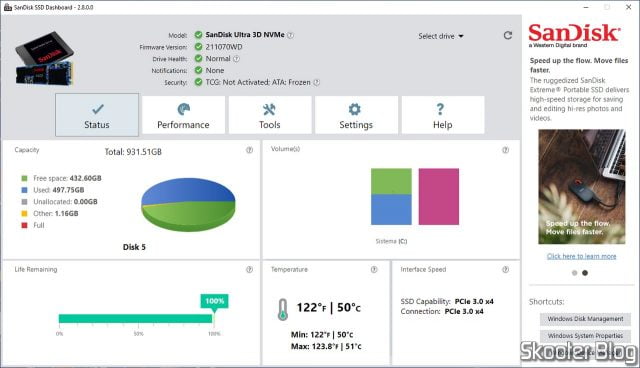Click the '122°F | 50°C' temperature reading
The width and height of the screenshot is (640, 368).
click(329, 307)
